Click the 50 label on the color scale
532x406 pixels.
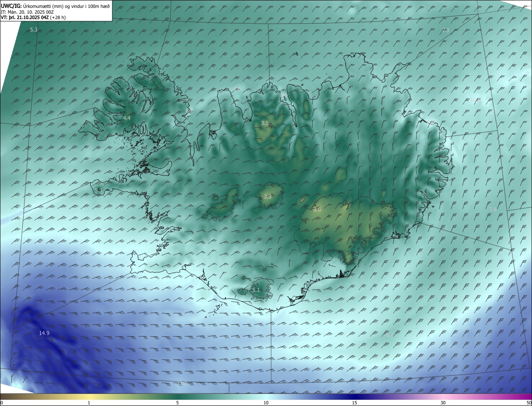pos(529,403)
